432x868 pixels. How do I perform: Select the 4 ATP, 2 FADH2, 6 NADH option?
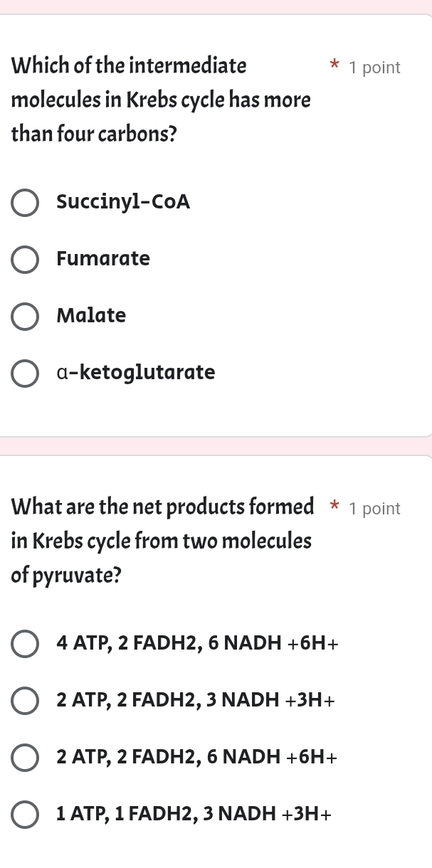click(25, 643)
